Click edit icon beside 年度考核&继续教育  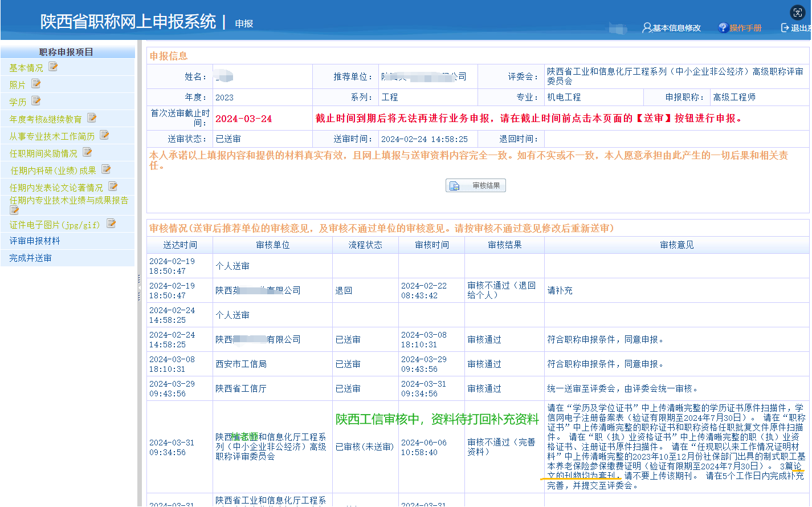click(92, 118)
